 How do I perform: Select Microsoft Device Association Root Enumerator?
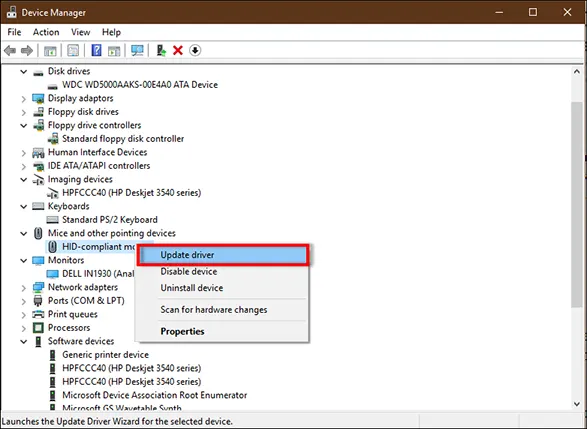click(x=155, y=395)
